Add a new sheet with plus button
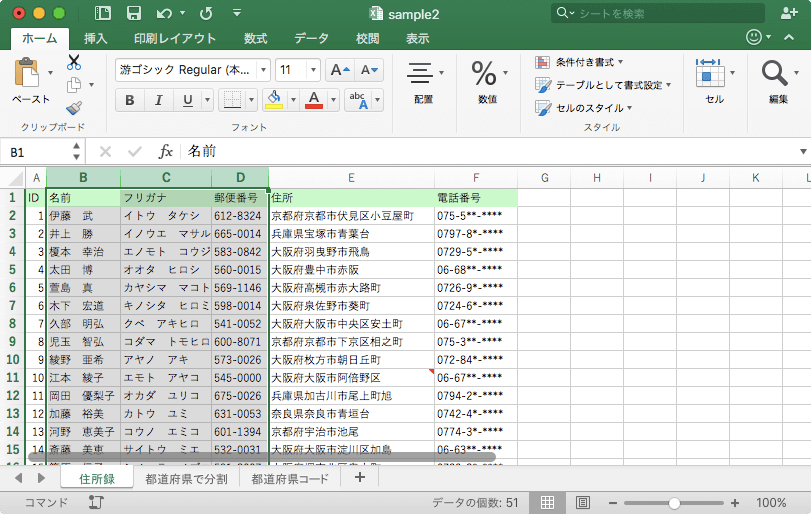811x514 pixels. [x=359, y=477]
